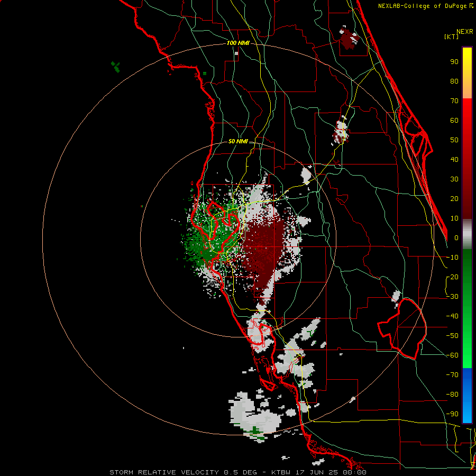This screenshot has height=476, width=476.
Task: Click the positive 60 scale value
Action: click(454, 121)
